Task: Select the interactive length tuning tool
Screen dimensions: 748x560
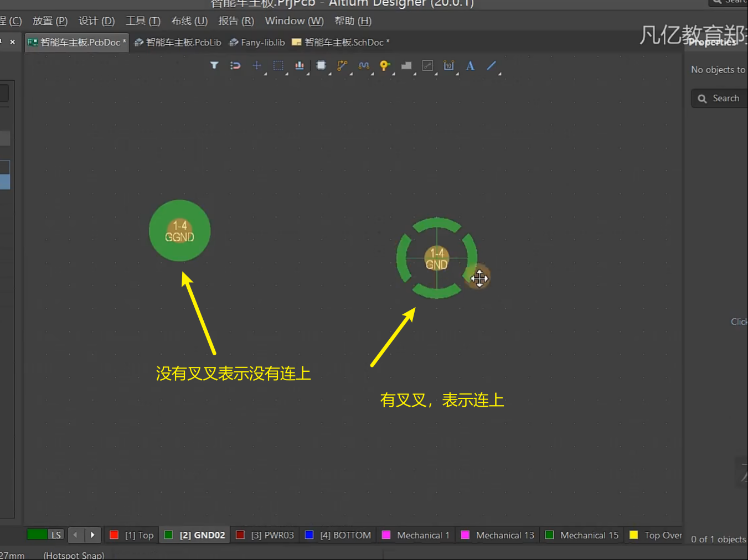Action: [364, 65]
